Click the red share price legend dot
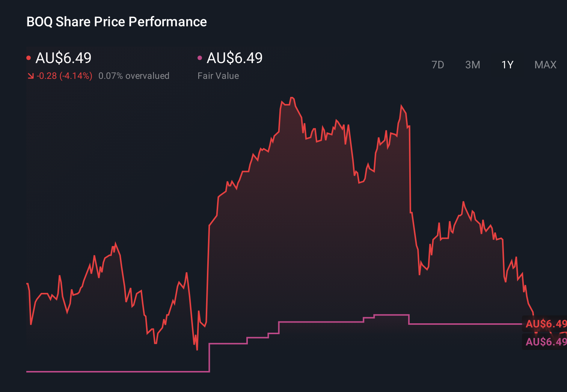 [x=29, y=57]
